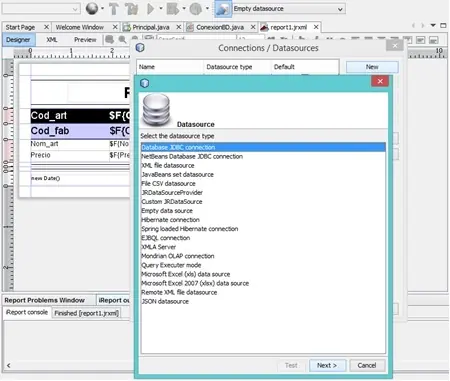Open the Principal.java tab

(151, 27)
